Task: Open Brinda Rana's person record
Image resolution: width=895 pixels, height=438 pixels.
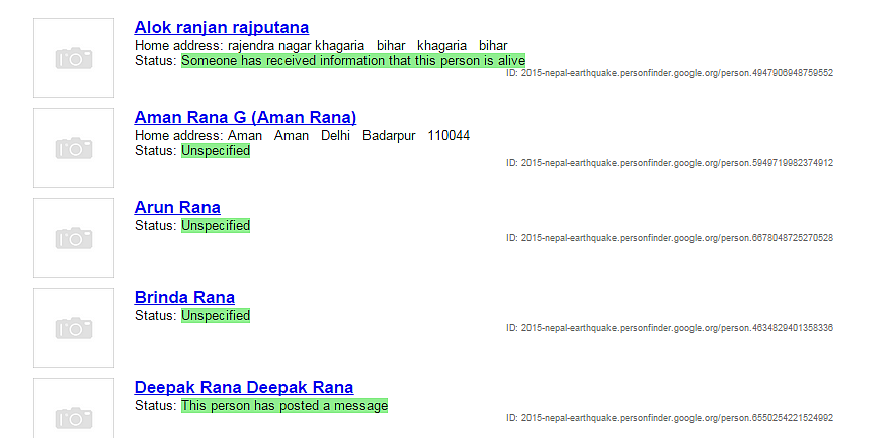Action: pos(184,298)
